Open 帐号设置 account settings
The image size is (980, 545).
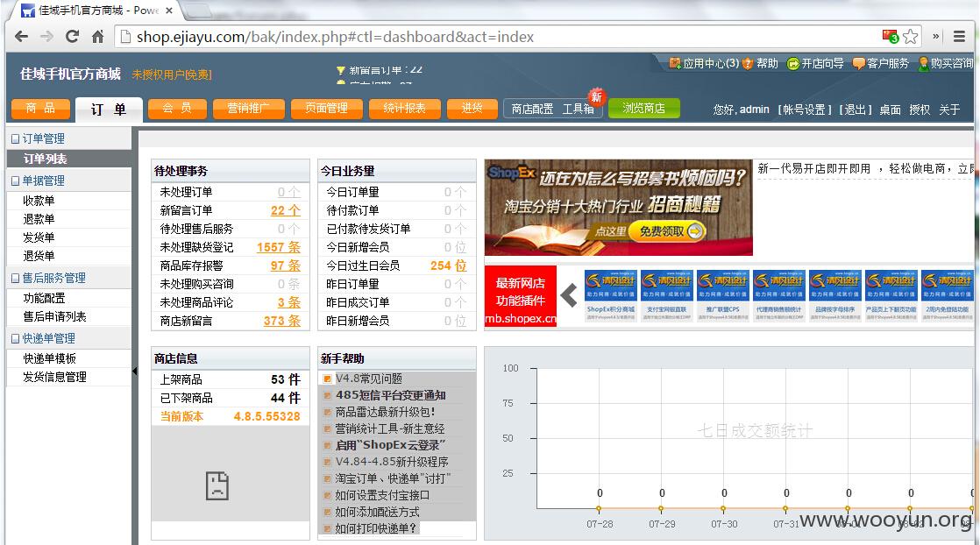pyautogui.click(x=805, y=110)
